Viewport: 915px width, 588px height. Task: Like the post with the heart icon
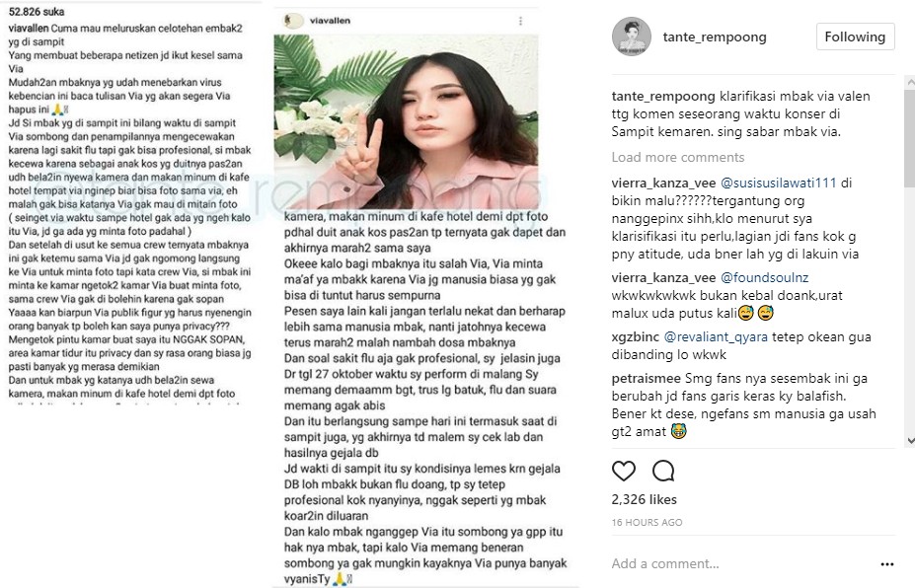tap(623, 471)
